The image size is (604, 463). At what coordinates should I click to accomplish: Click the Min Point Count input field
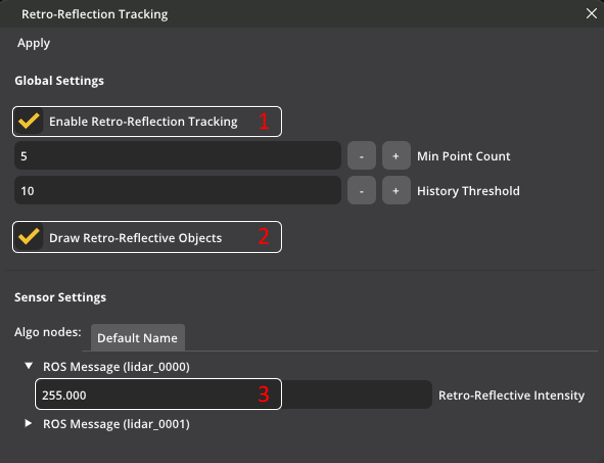pos(178,156)
